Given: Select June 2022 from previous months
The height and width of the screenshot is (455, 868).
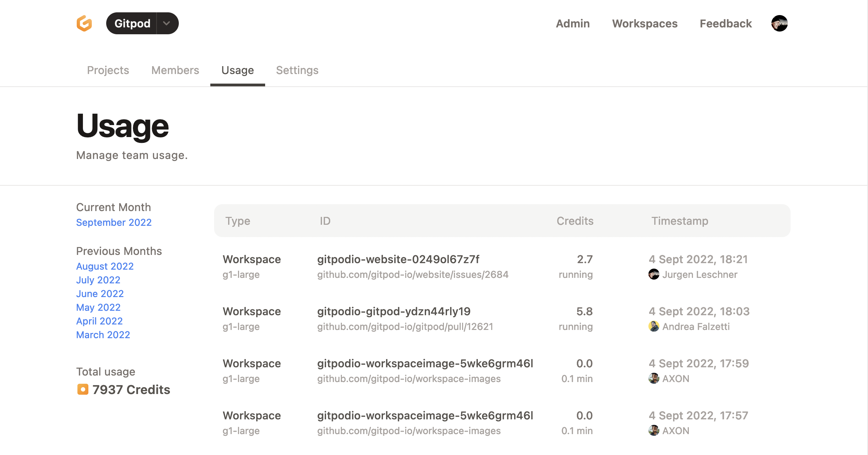Looking at the screenshot, I should tap(100, 294).
